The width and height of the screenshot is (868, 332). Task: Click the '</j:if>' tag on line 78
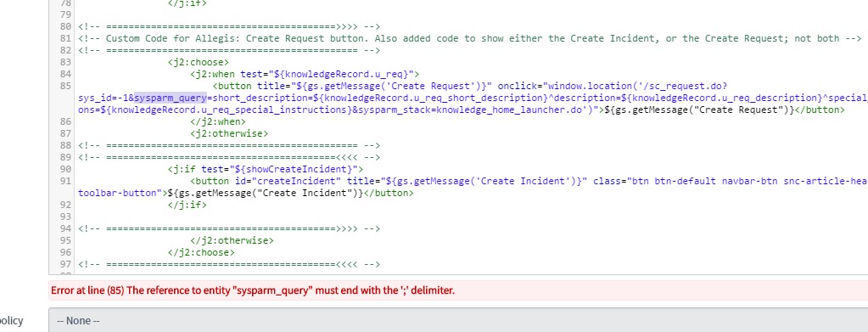coord(188,3)
